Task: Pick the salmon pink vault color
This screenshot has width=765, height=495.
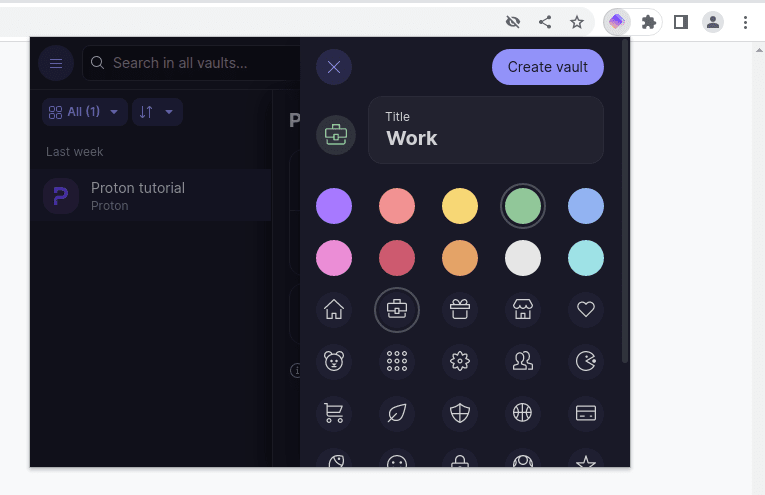Action: point(397,206)
